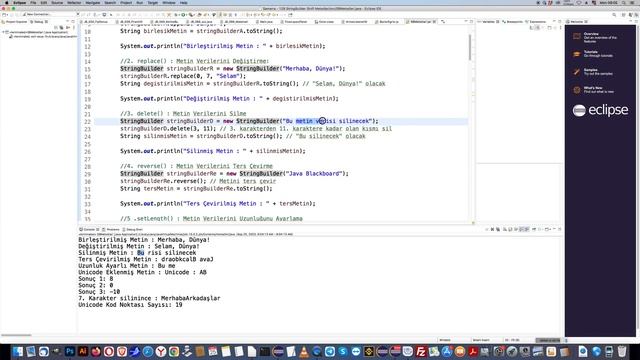
Task: Open Welcome Overview icon
Action: coord(577,37)
